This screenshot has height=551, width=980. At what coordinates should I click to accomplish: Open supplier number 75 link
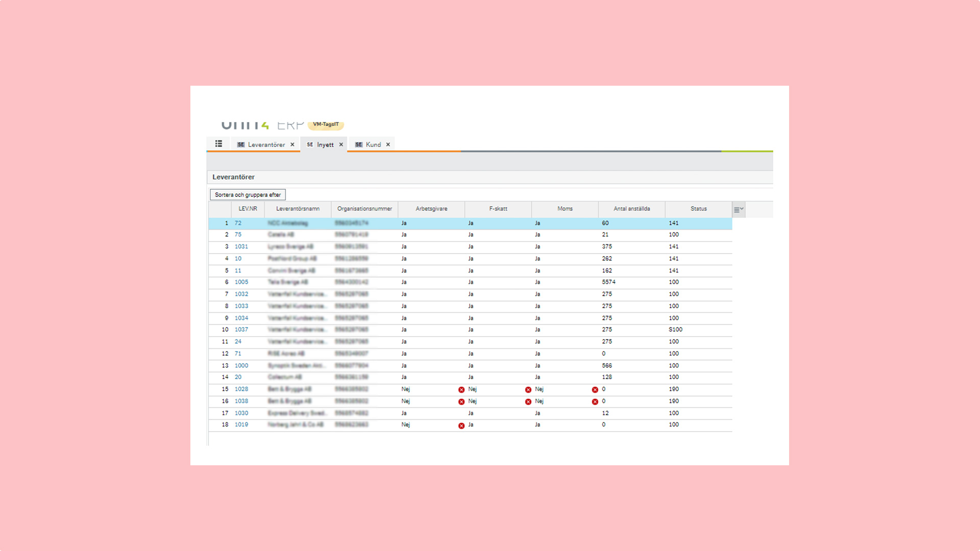coord(238,235)
